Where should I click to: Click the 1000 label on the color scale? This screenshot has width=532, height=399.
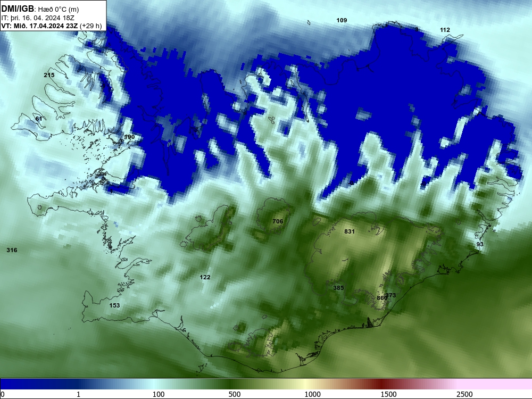[312, 394]
